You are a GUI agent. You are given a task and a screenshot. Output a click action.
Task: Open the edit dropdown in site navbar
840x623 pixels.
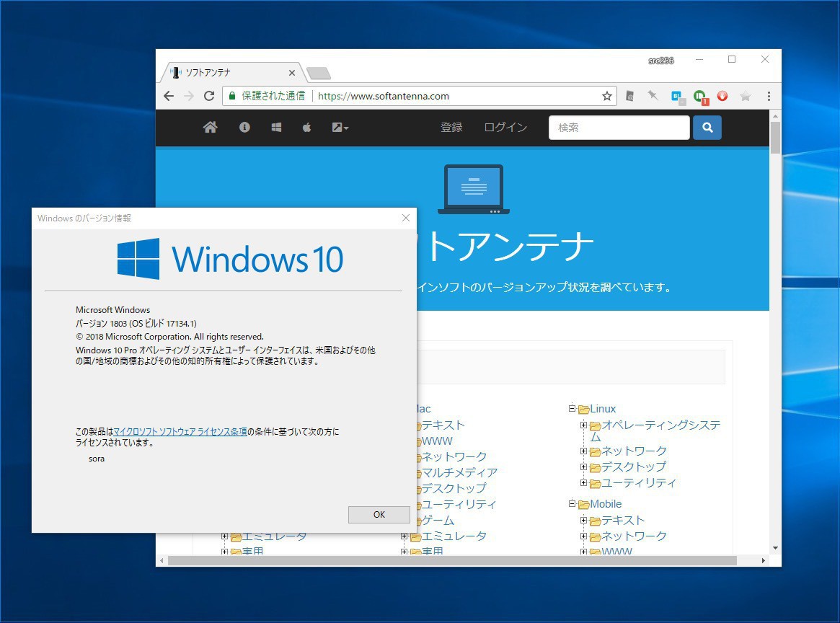click(x=340, y=128)
